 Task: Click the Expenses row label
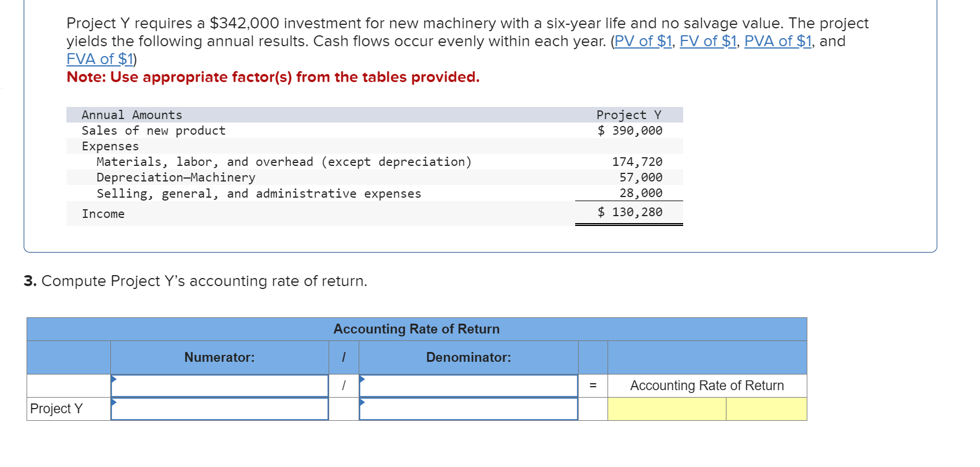[110, 146]
